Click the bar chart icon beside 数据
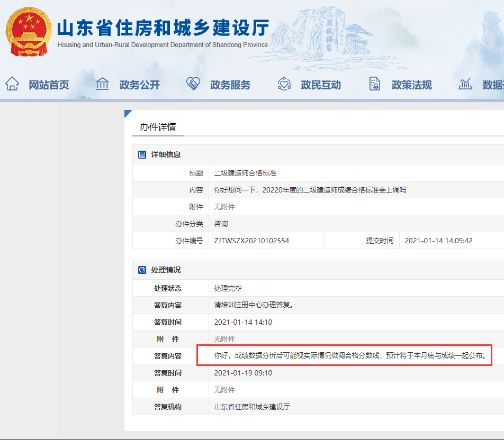 click(464, 83)
